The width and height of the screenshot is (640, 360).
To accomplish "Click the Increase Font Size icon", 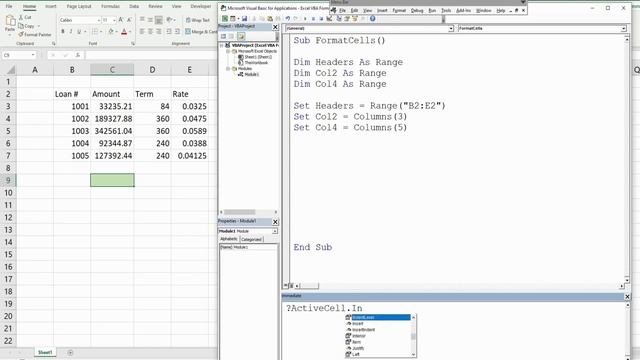I will click(x=121, y=20).
